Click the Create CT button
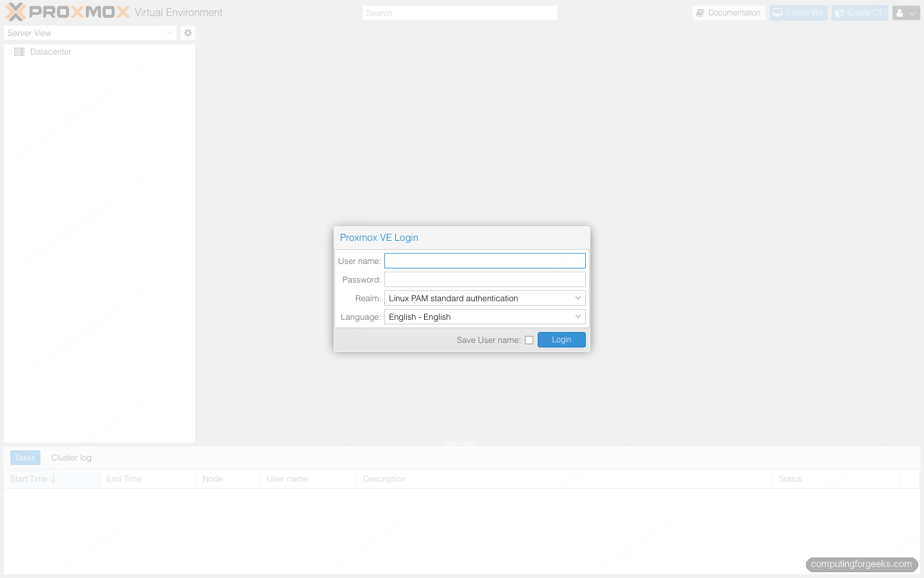 pos(860,13)
